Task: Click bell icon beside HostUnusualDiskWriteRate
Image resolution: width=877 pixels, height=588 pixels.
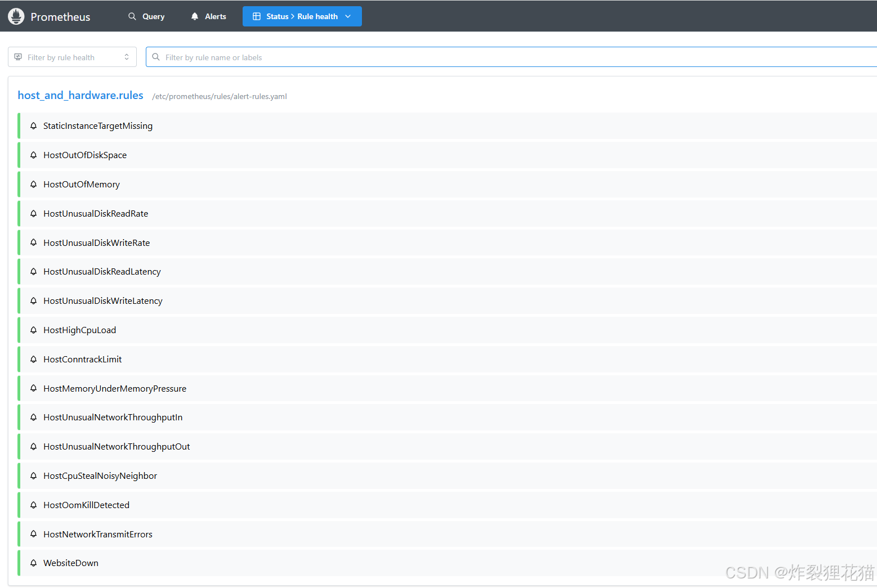Action: point(34,243)
